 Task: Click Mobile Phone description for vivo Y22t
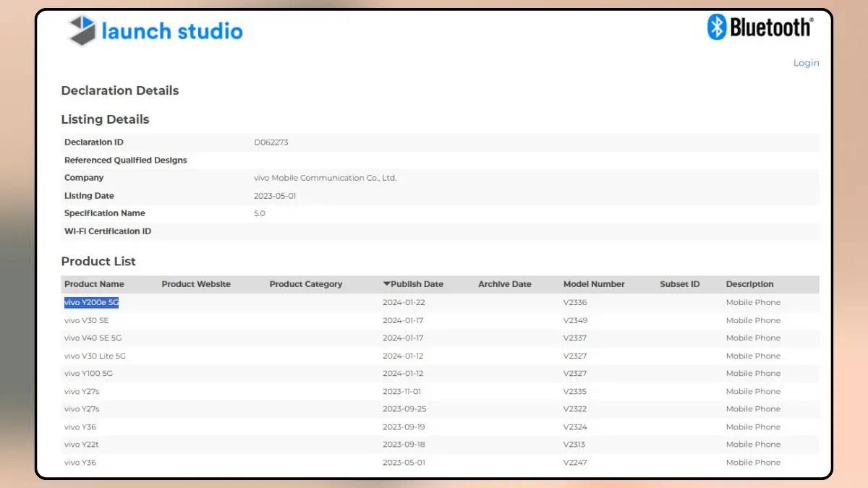click(753, 444)
